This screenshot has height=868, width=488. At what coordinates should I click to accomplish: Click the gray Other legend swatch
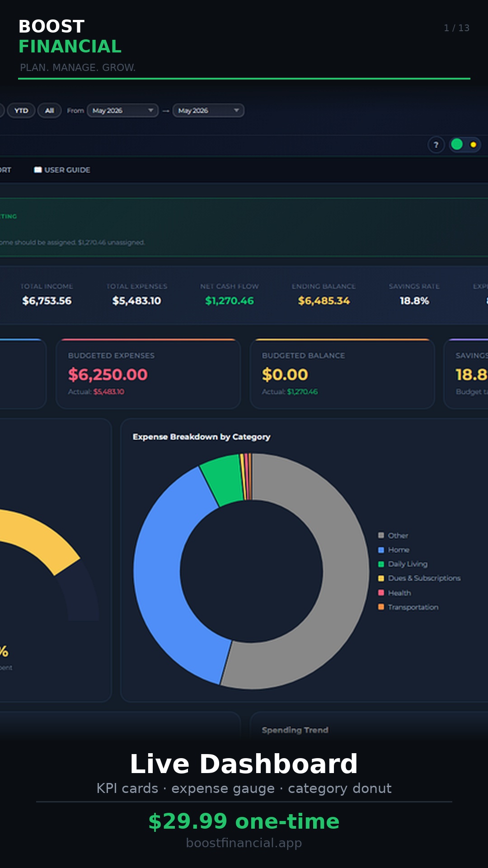click(x=381, y=535)
